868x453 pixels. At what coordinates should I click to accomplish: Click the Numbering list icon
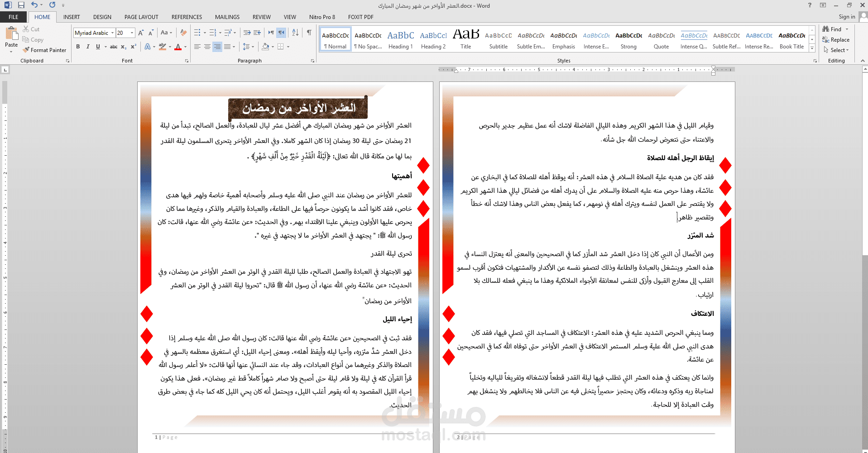pyautogui.click(x=213, y=33)
